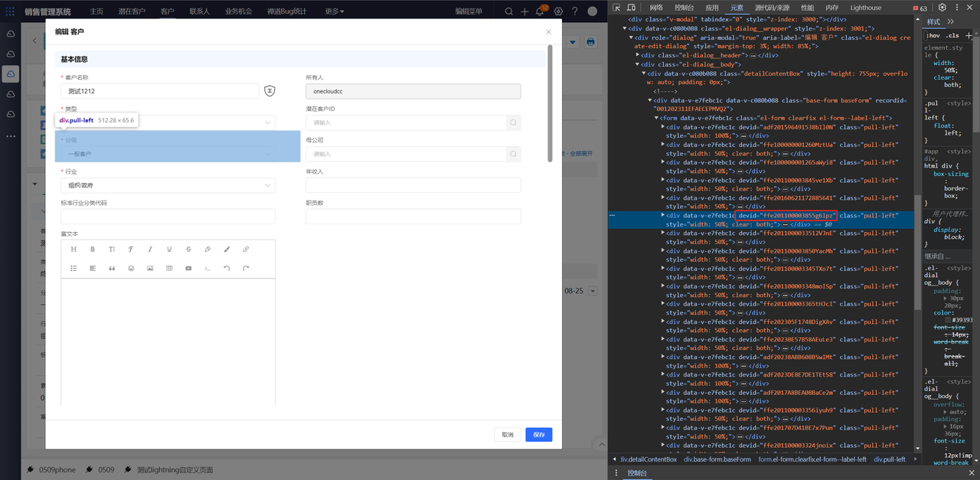Click the 取消 button in the dialog
This screenshot has width=980, height=480.
[508, 435]
